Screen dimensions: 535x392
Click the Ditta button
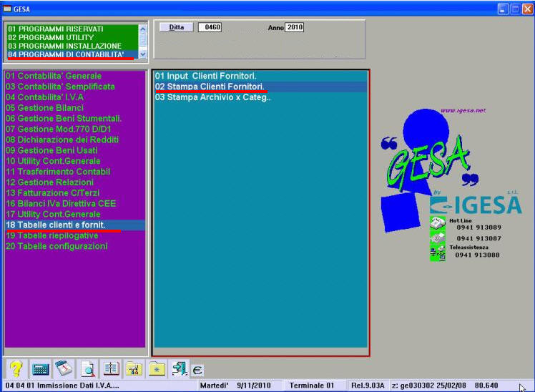point(177,27)
